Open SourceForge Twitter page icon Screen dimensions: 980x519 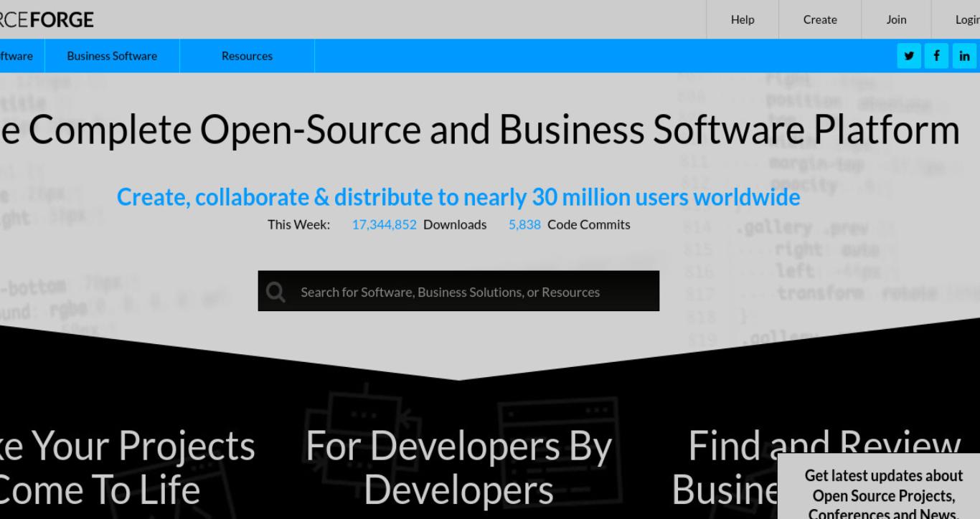coord(909,56)
